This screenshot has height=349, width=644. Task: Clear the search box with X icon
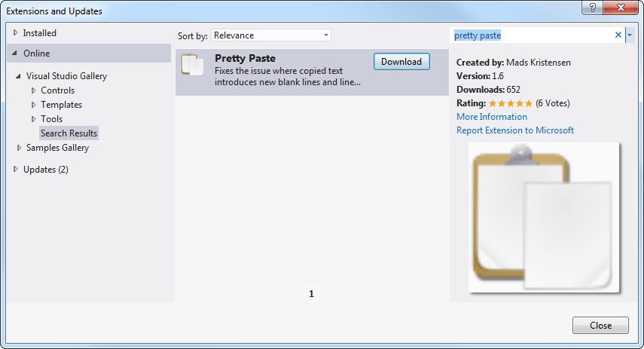(x=618, y=35)
